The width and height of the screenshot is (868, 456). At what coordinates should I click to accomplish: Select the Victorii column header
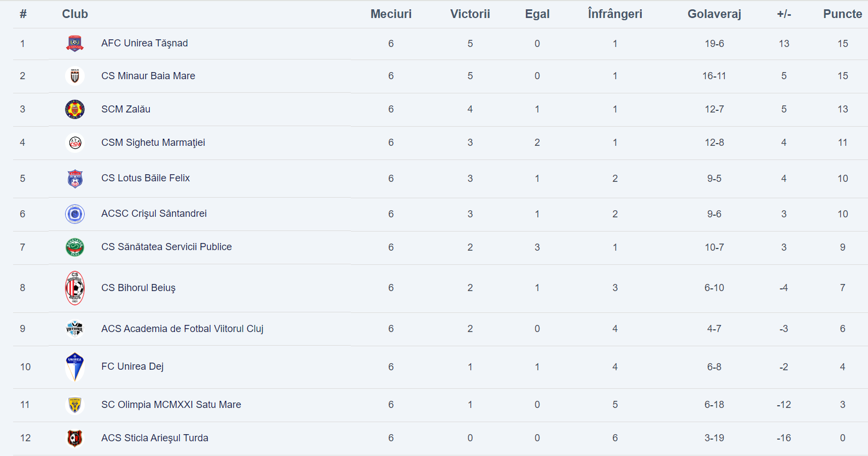[x=470, y=14]
